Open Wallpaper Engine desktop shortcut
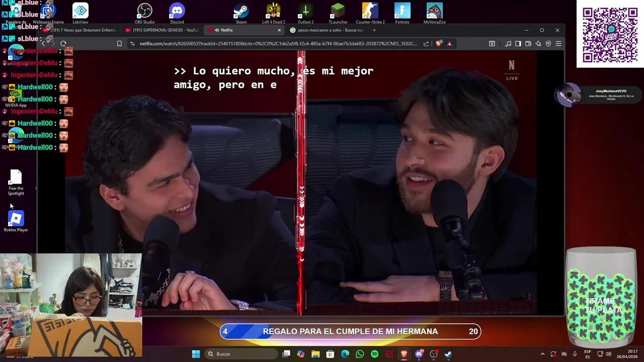The image size is (644, 362). tap(48, 14)
